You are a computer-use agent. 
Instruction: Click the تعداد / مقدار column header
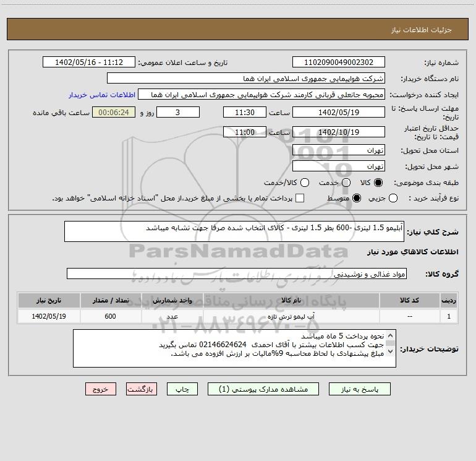point(111,301)
